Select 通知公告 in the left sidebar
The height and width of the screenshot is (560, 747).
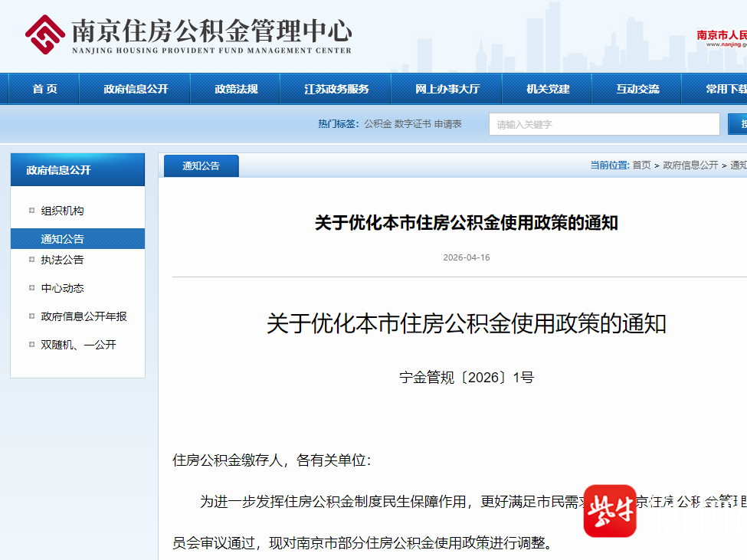coord(62,239)
